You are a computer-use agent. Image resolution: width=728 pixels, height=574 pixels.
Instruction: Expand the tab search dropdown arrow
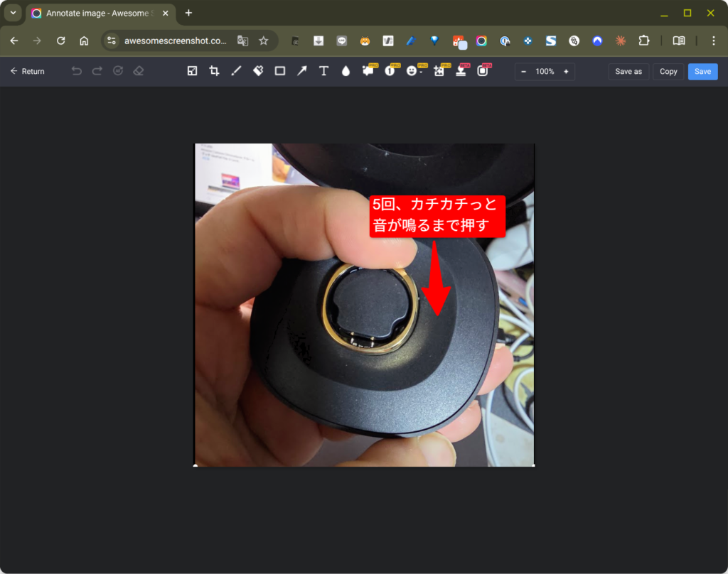[x=13, y=13]
